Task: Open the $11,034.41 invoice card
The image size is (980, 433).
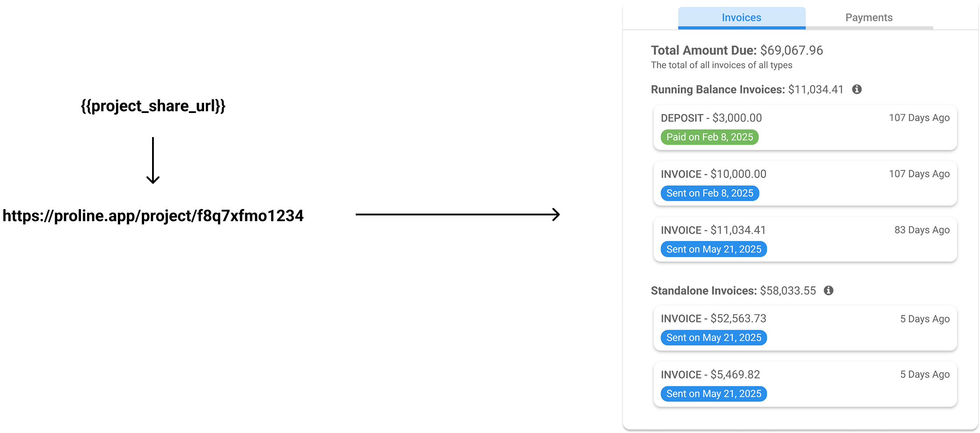Action: (x=805, y=239)
